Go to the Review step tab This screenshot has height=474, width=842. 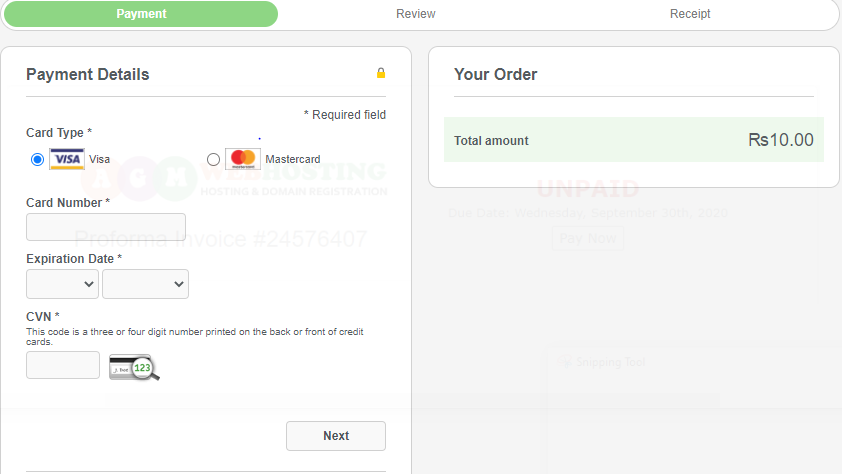pyautogui.click(x=416, y=14)
